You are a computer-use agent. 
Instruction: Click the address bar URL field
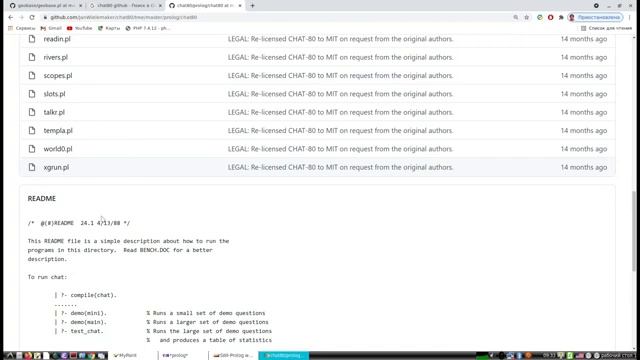pos(278,17)
